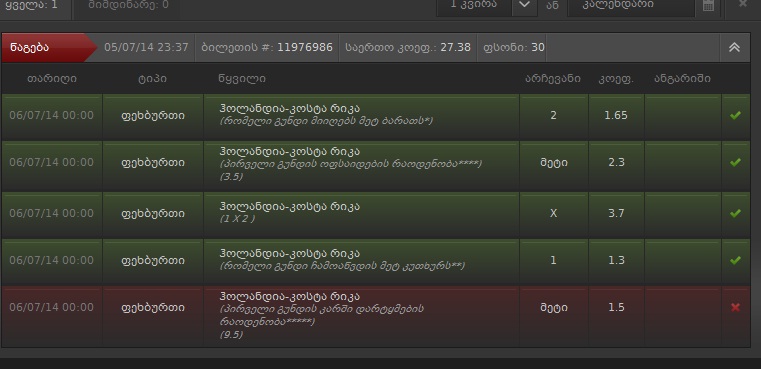This screenshot has width=761, height=369.
Task: Click green checkmark on 1.3 odds row
Action: coord(735,260)
